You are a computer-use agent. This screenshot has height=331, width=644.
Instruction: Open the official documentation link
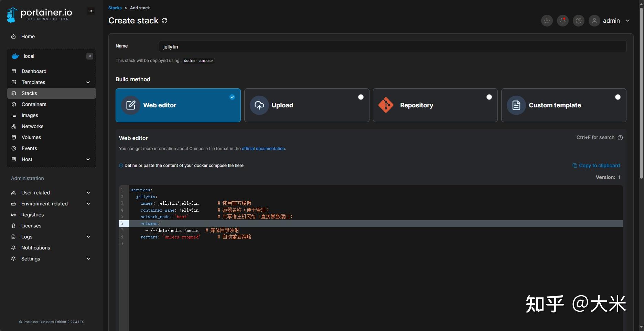(263, 149)
